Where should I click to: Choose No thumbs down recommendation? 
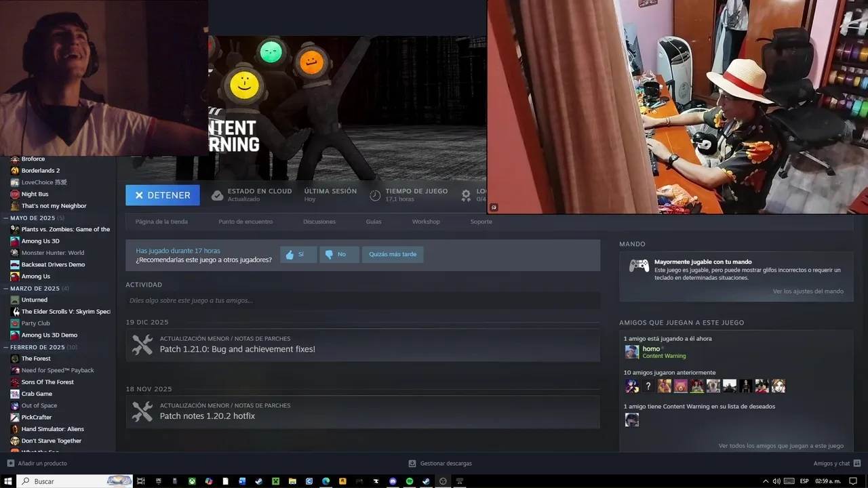point(339,254)
